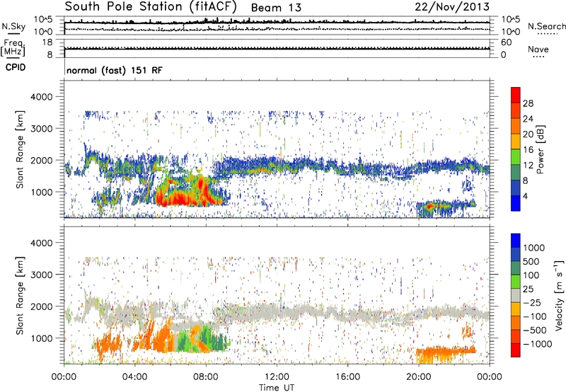Click the '-25' label on the Velocity color bar

532,302
